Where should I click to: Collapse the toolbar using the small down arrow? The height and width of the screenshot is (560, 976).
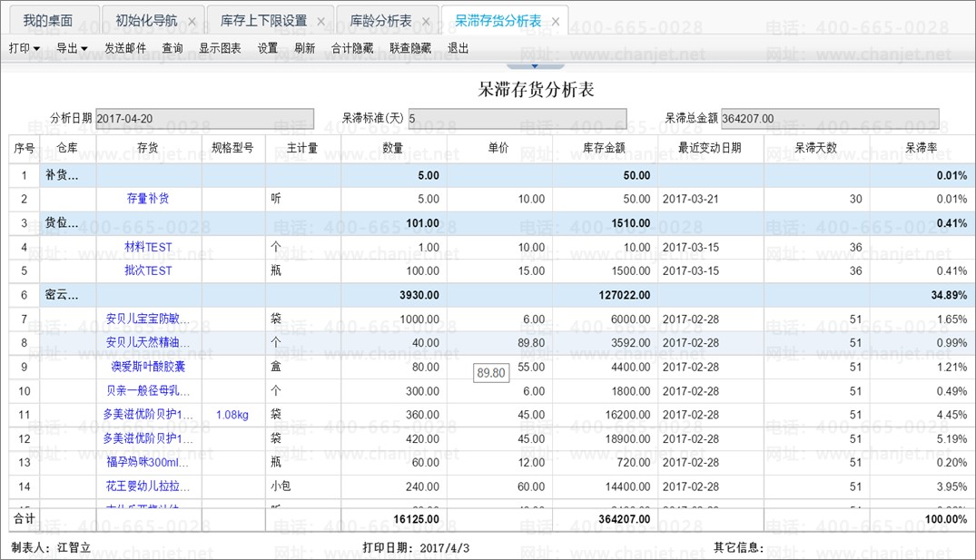tap(534, 65)
